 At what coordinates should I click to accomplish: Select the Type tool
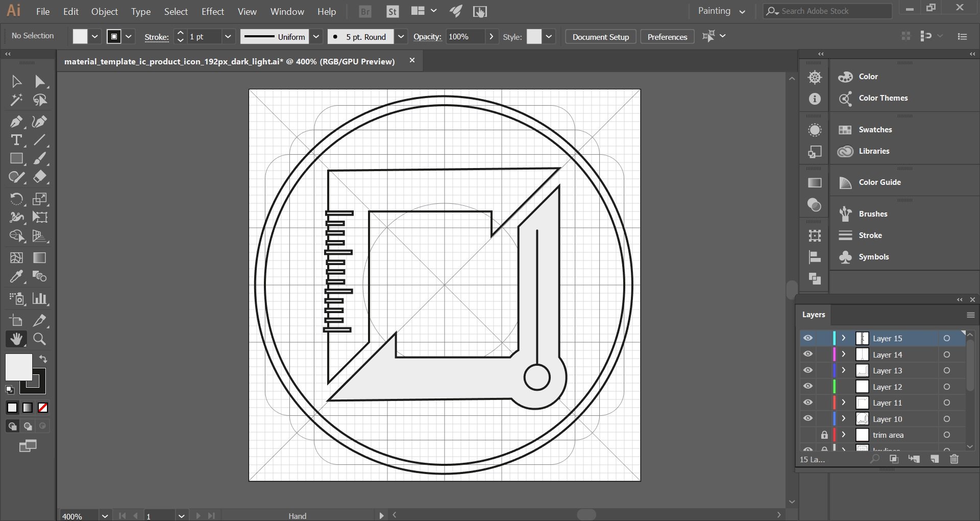[x=16, y=140]
